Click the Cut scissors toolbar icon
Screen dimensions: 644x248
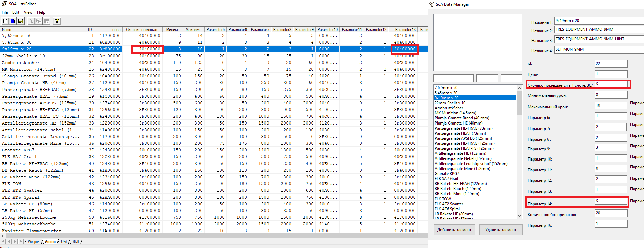(x=31, y=21)
